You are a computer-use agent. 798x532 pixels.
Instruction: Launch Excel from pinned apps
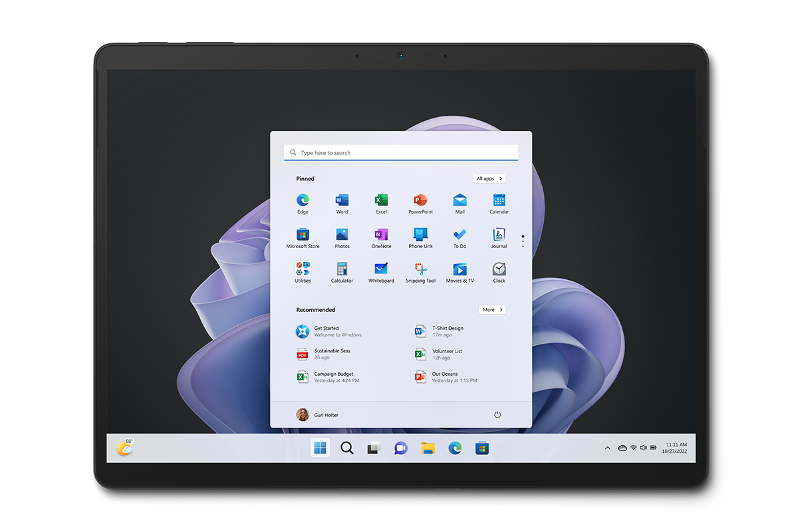pos(381,200)
